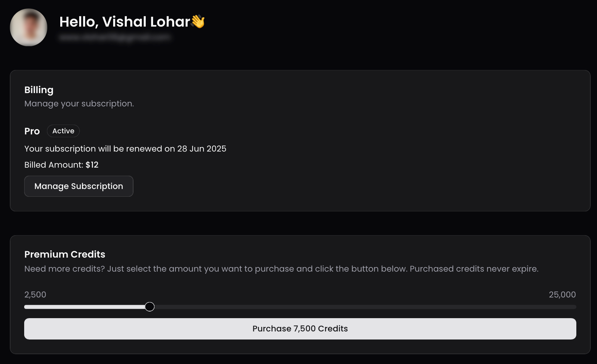The height and width of the screenshot is (364, 597).
Task: Click the 2,500 minimum credits label
Action: pos(35,295)
